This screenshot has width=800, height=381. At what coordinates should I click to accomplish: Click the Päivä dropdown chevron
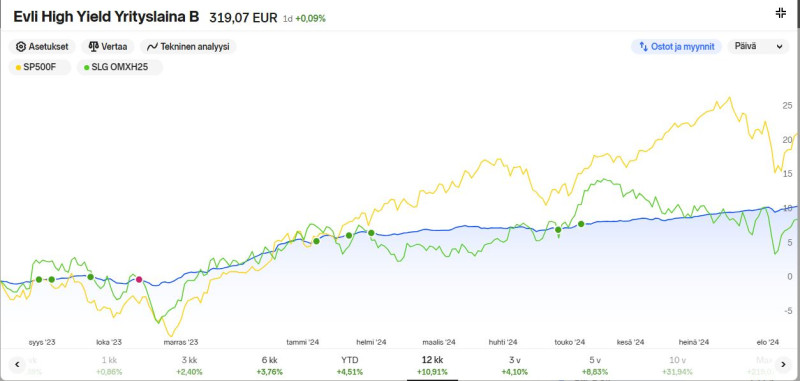[779, 47]
